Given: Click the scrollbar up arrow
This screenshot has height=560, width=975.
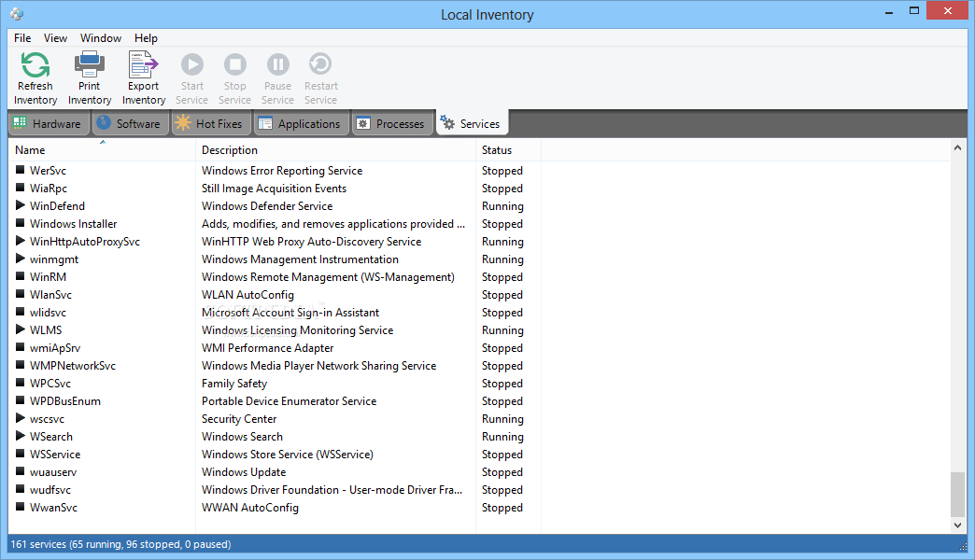Looking at the screenshot, I should (x=957, y=147).
